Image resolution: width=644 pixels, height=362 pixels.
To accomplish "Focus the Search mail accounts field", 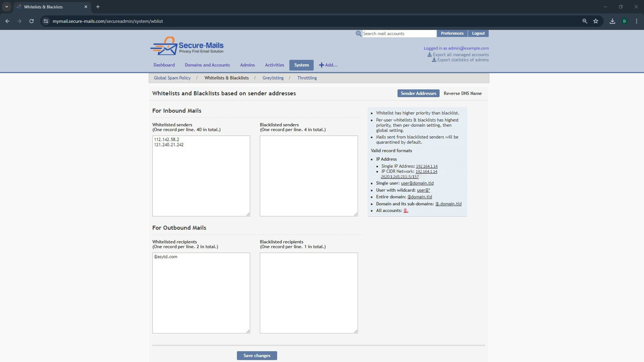I will 399,34.
